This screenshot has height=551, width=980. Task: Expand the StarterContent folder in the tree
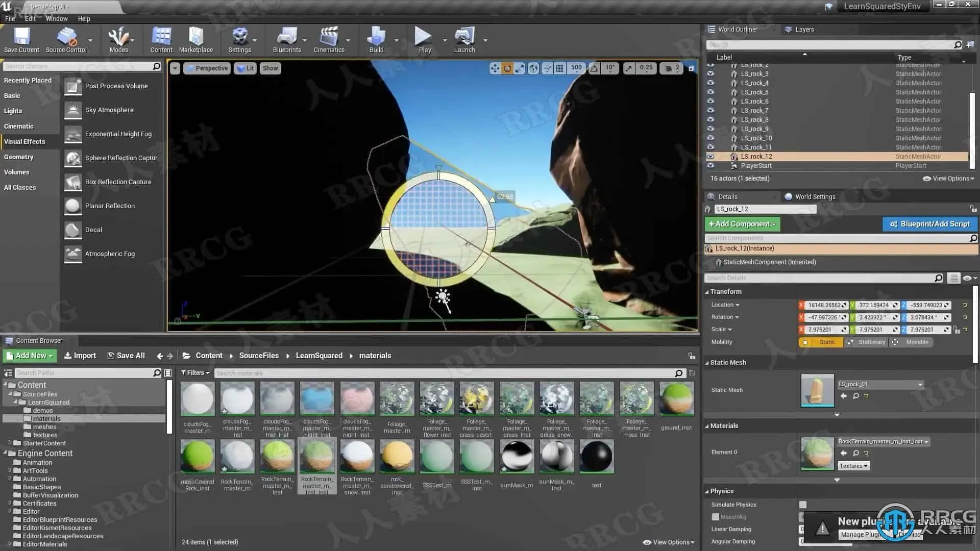(10, 443)
